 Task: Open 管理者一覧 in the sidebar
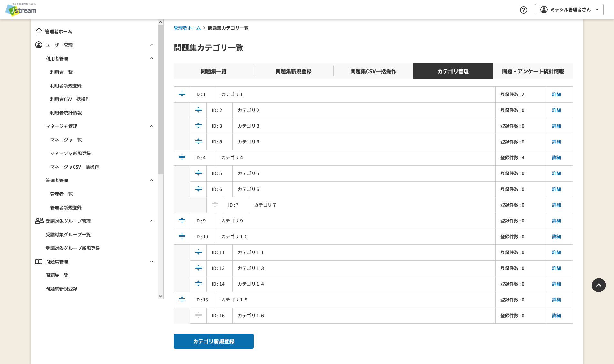[x=61, y=194]
